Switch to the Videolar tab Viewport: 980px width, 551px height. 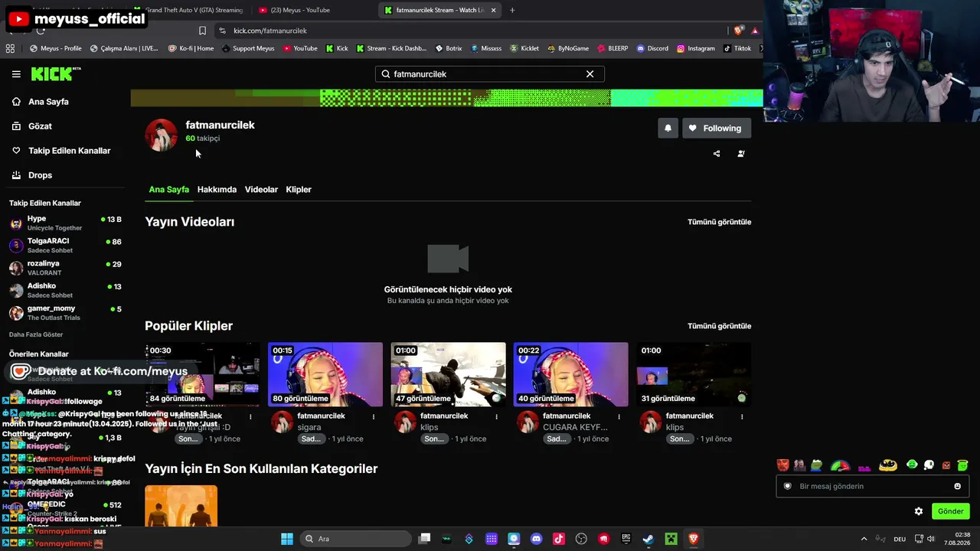pos(261,190)
